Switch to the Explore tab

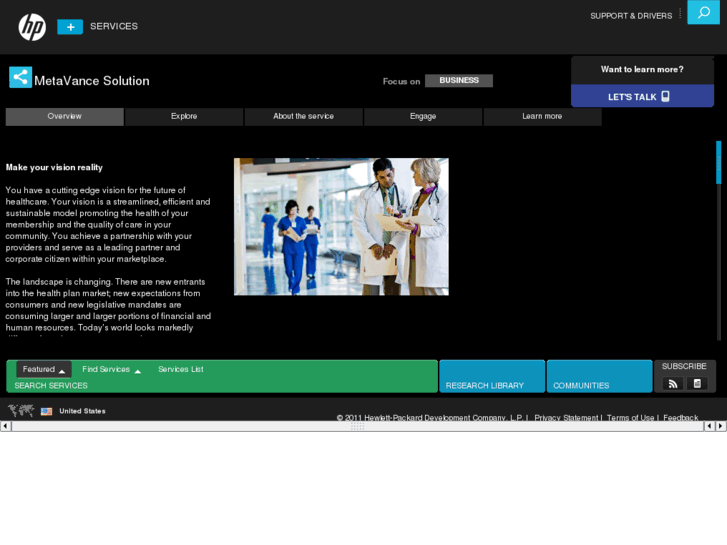click(184, 116)
